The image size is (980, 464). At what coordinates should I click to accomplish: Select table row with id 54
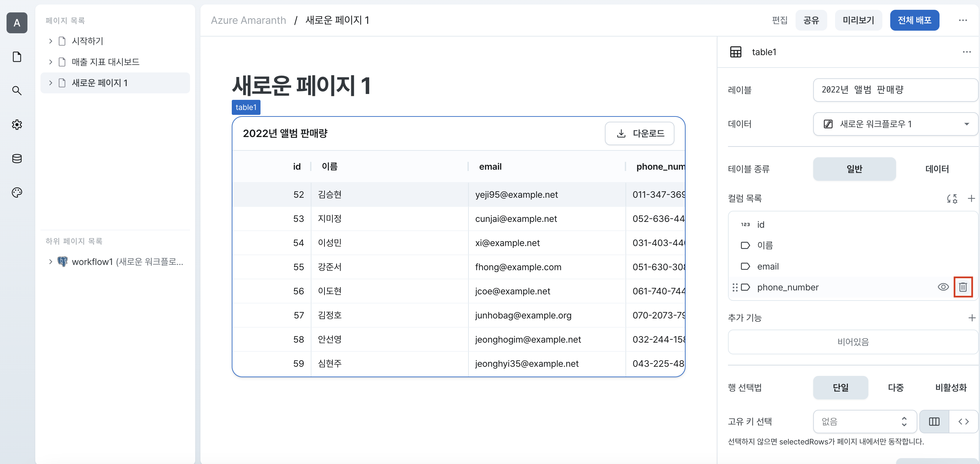458,243
